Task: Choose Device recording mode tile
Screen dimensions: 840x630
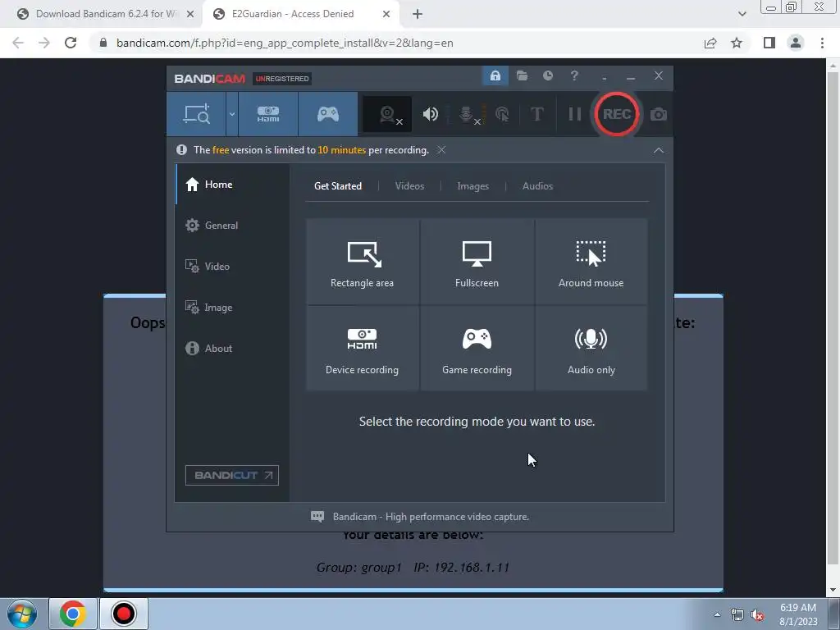Action: click(x=362, y=348)
